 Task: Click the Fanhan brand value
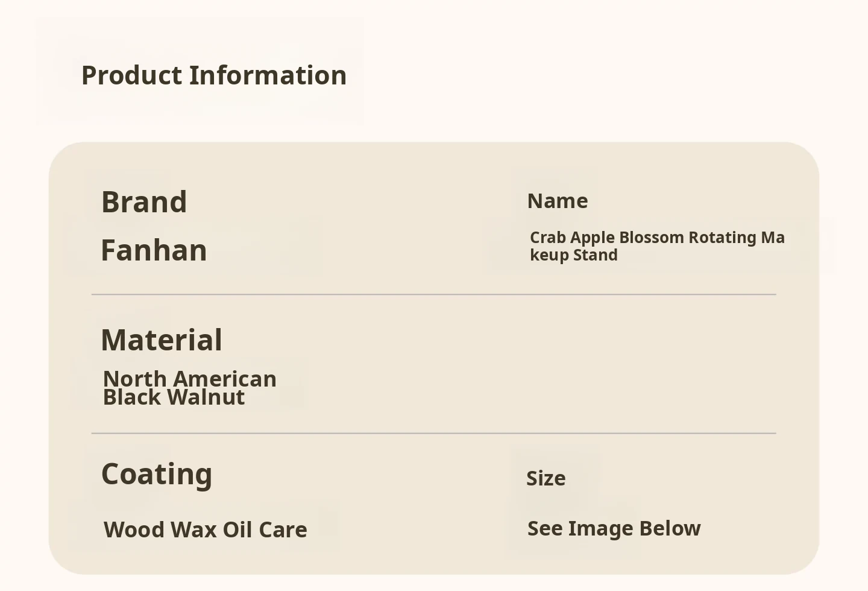154,250
